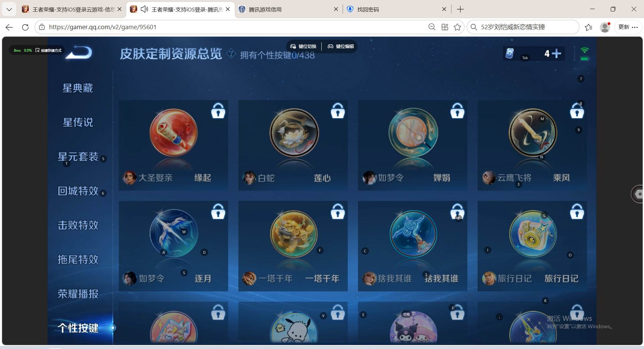Click the game back arrow icon
This screenshot has height=349, width=644.
coord(79,52)
